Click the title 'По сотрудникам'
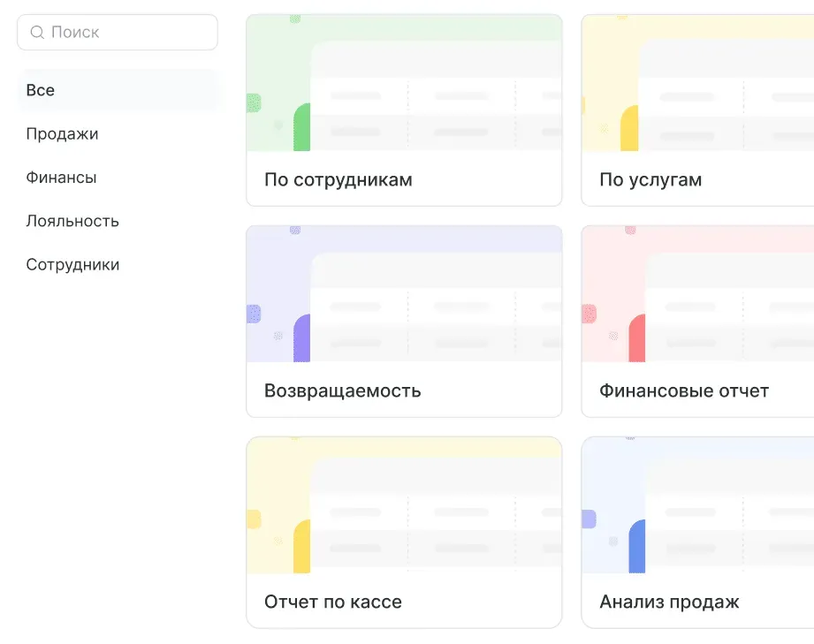 coord(337,179)
